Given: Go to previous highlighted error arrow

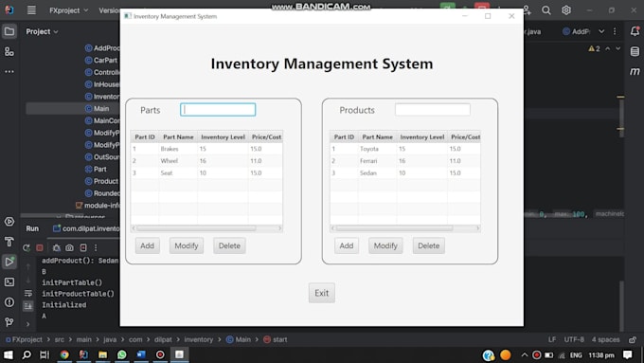Looking at the screenshot, I should [608, 48].
